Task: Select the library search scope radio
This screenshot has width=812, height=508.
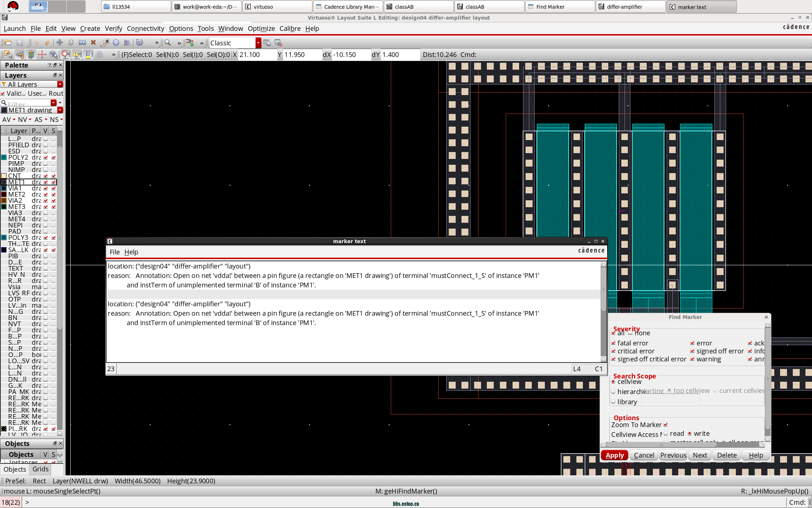Action: (x=613, y=402)
